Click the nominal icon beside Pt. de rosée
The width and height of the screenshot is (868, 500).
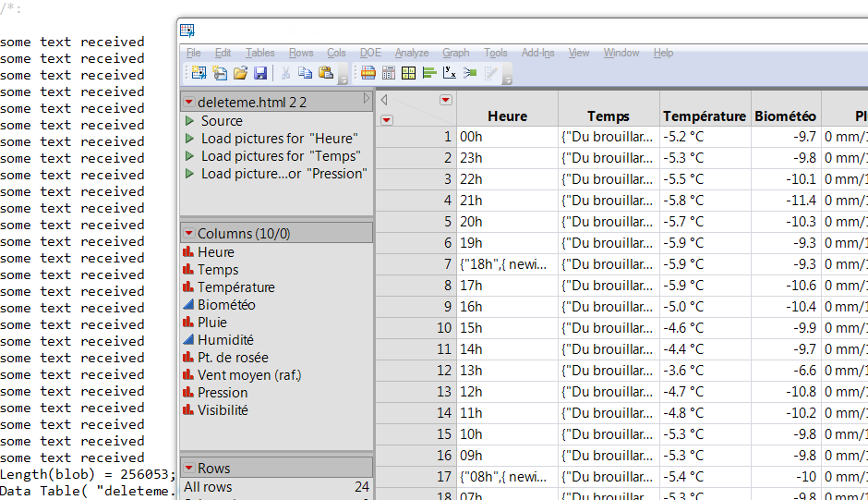[x=188, y=357]
